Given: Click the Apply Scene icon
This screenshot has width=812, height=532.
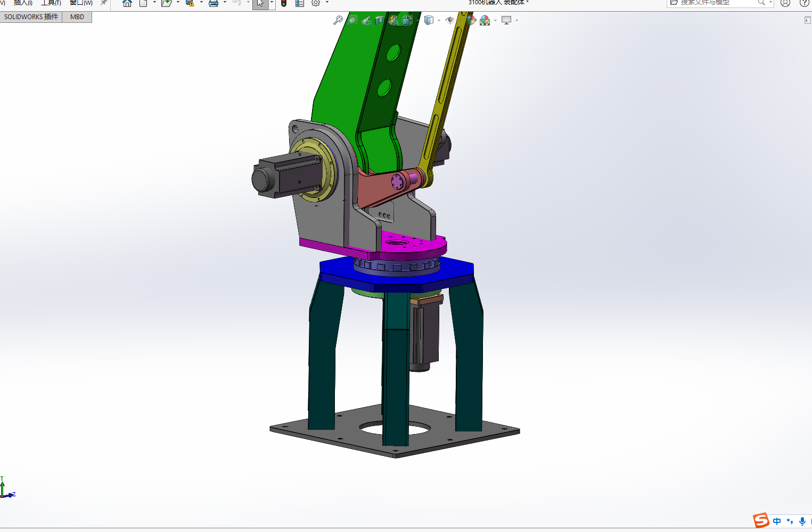Looking at the screenshot, I should pos(485,20).
